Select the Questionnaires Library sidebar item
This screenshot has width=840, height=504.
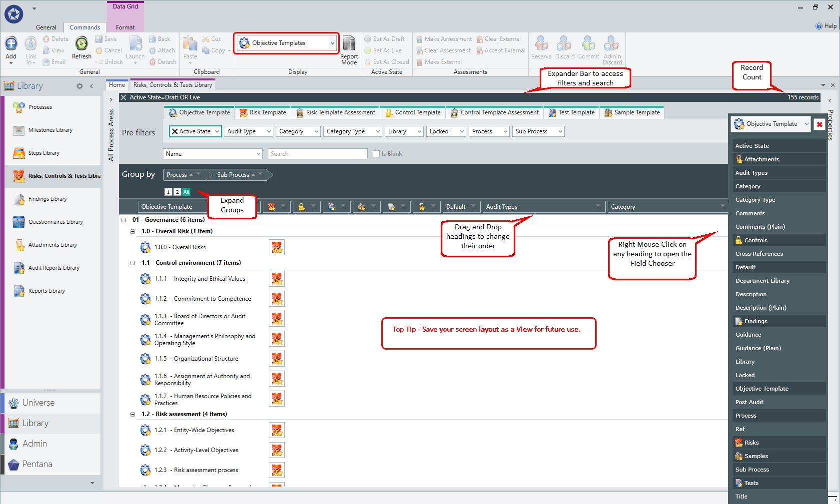tap(55, 222)
